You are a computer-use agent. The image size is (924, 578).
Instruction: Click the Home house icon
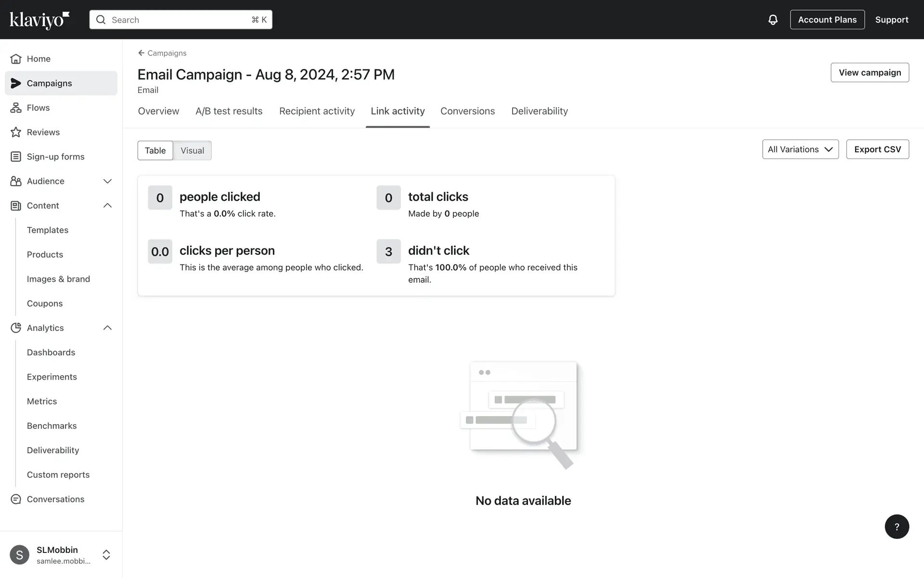(16, 59)
